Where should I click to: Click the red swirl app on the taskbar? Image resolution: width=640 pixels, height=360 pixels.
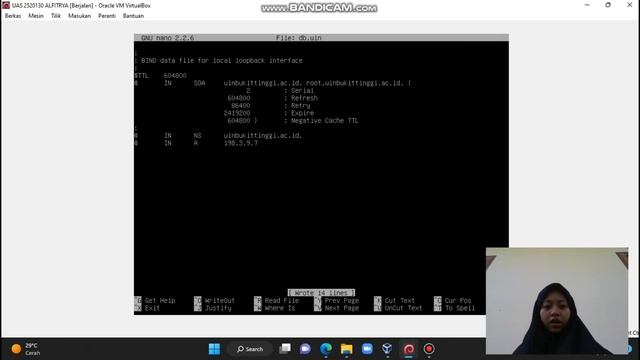[x=409, y=349]
